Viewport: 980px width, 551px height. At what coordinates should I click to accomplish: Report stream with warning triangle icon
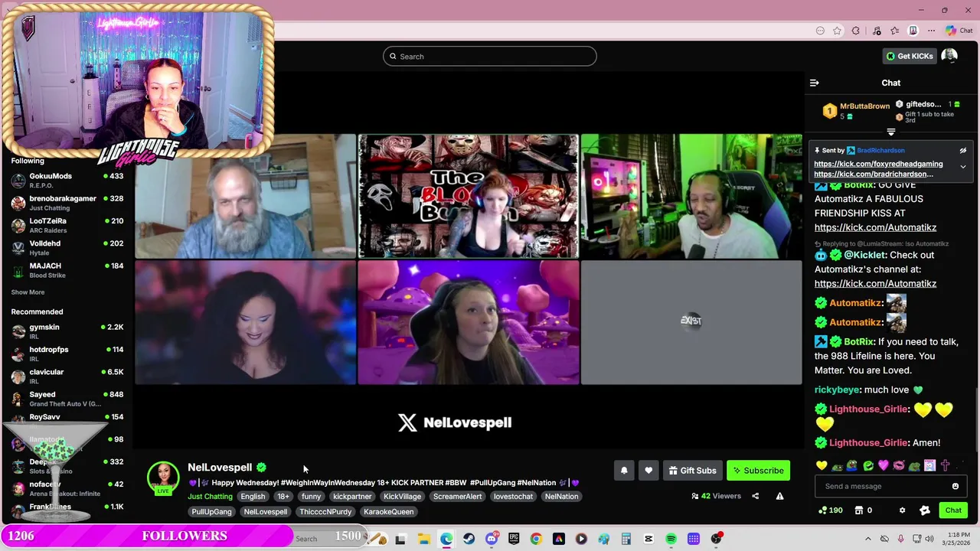point(779,496)
